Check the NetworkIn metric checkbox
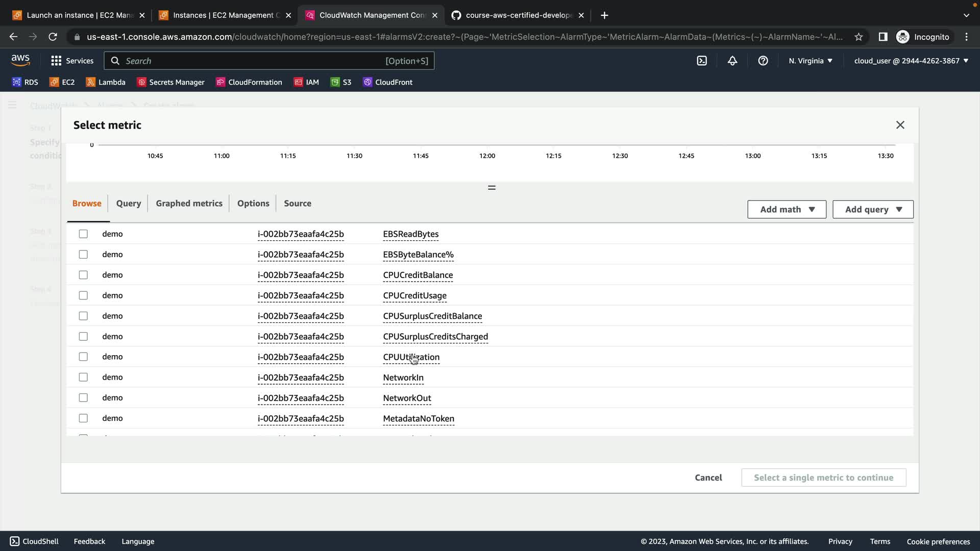 [x=83, y=377]
